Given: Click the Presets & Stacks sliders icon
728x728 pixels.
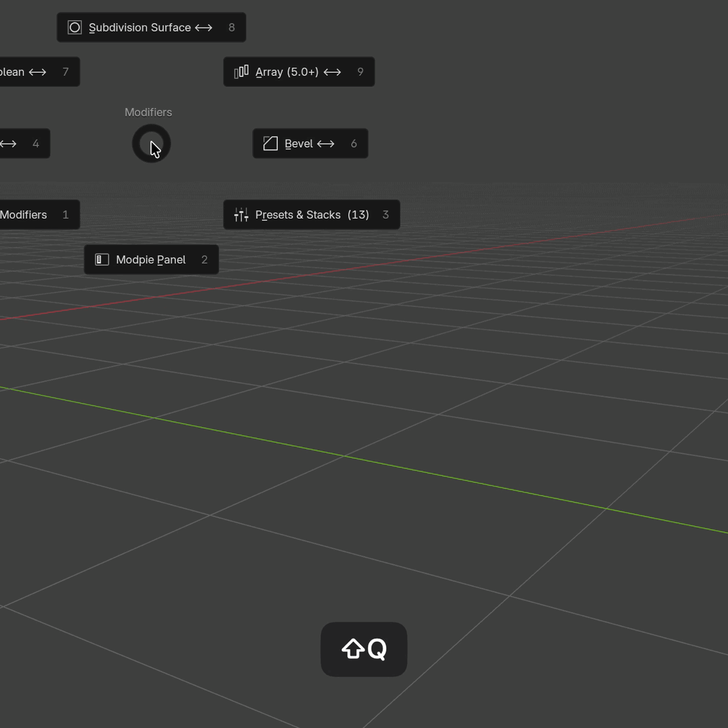Looking at the screenshot, I should click(241, 215).
